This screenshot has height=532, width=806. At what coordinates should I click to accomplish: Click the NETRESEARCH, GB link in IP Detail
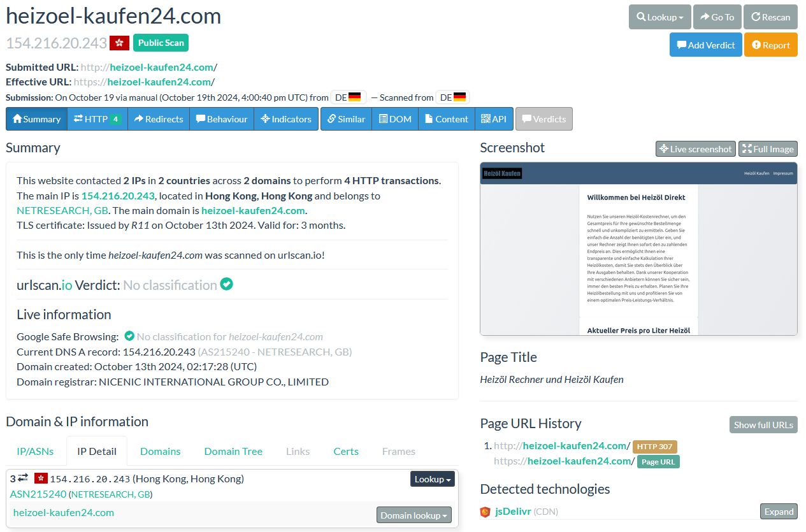(x=110, y=494)
